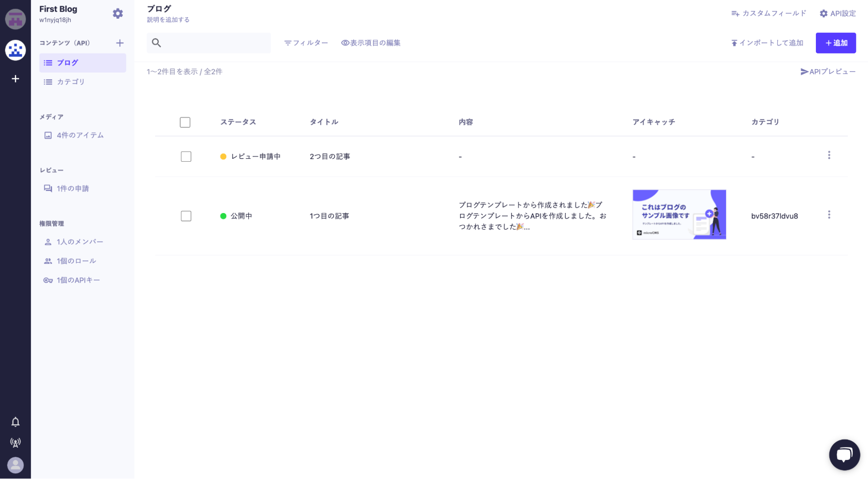Screen dimensions: 868x479
Task: Add a new service with plus icon
Action: coord(16,79)
